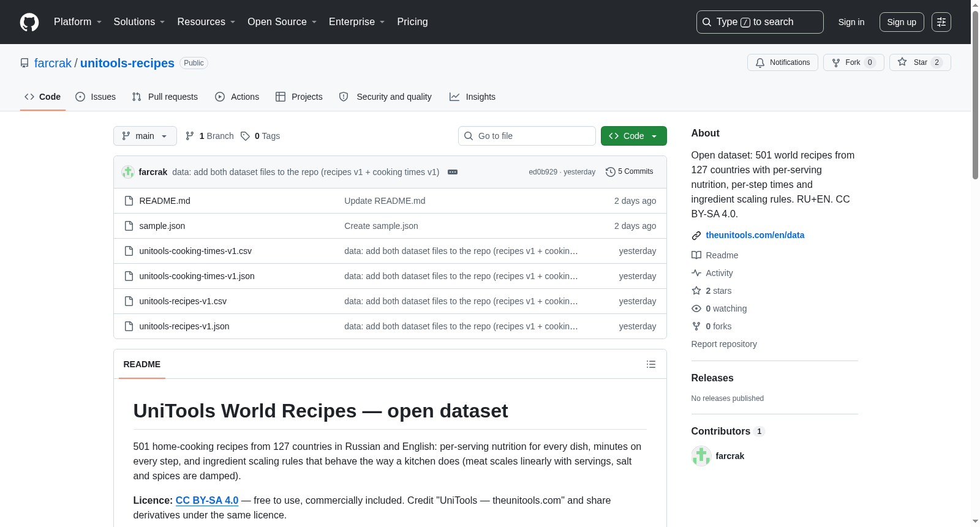Open the Contributors heading link

click(728, 432)
